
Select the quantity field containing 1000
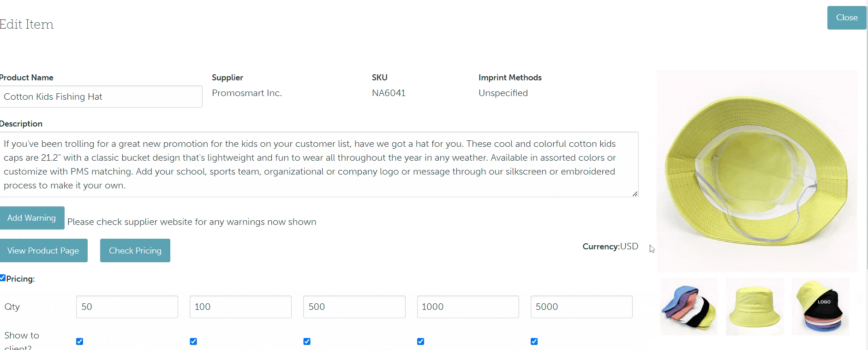pyautogui.click(x=467, y=307)
